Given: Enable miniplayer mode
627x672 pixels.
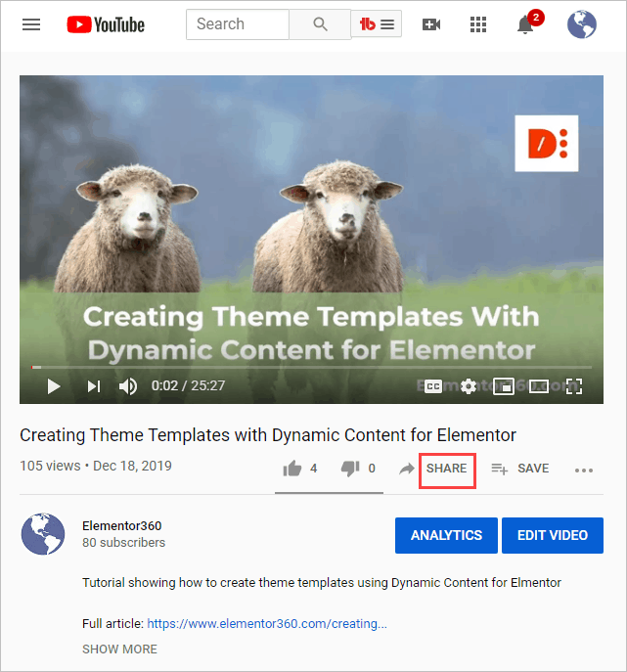Looking at the screenshot, I should click(503, 386).
